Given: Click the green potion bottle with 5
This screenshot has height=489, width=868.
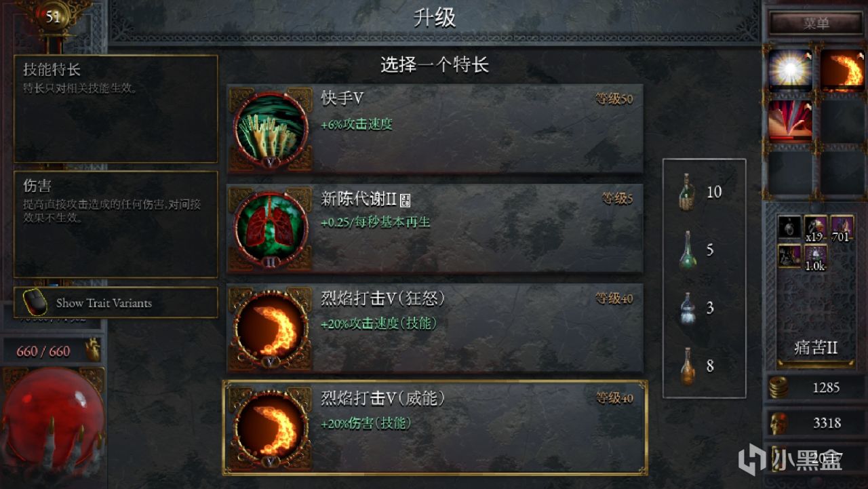Looking at the screenshot, I should (688, 250).
